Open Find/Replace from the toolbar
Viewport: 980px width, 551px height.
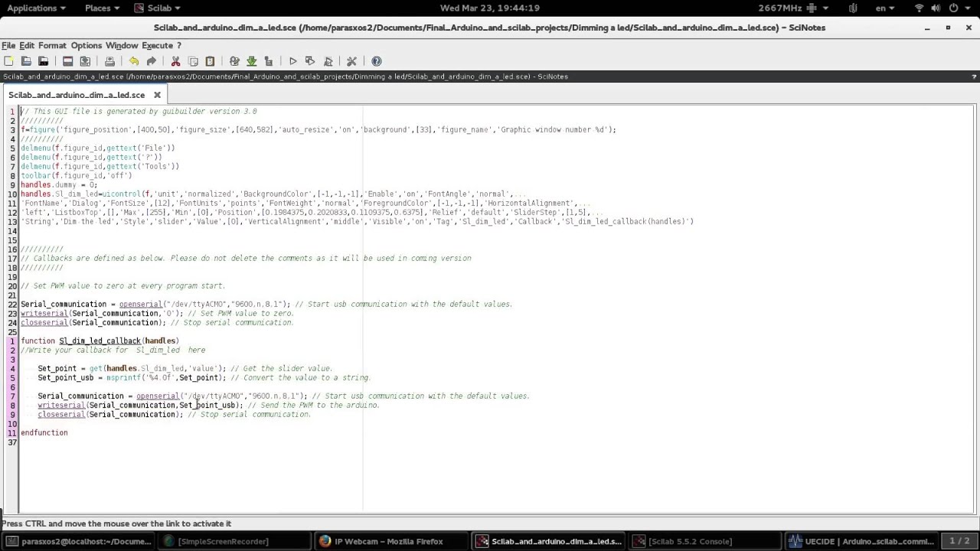234,61
